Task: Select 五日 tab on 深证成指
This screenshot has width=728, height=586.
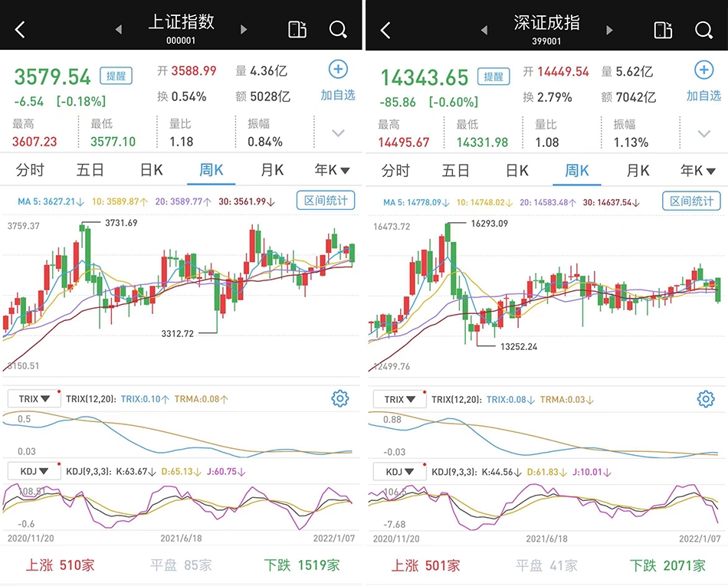Action: (x=455, y=170)
